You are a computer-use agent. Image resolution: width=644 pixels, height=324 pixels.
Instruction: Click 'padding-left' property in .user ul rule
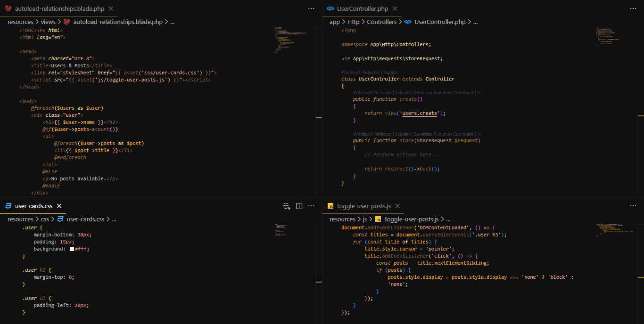52,305
